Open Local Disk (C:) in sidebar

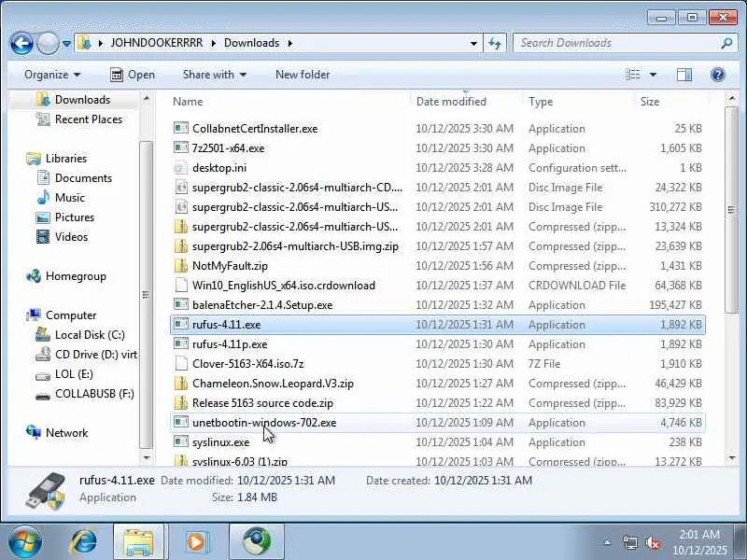[90, 335]
